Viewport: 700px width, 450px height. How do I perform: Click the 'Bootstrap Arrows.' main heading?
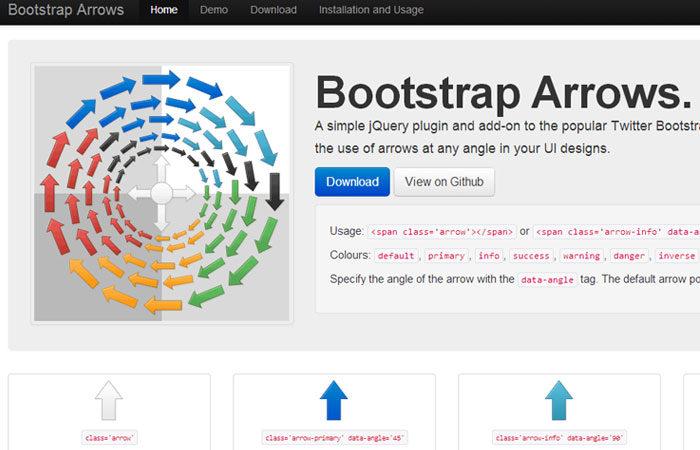tap(504, 93)
